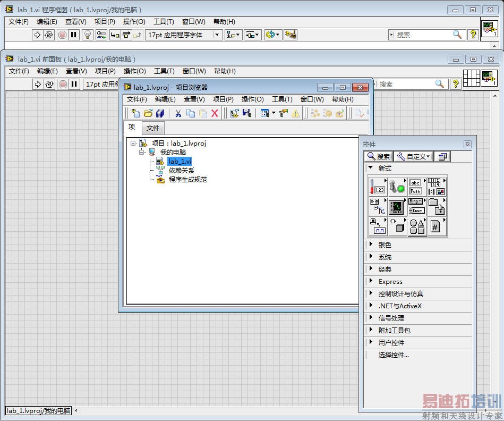Open the 17pt 应用程序字体 font dropdown
504x421 pixels.
point(217,35)
